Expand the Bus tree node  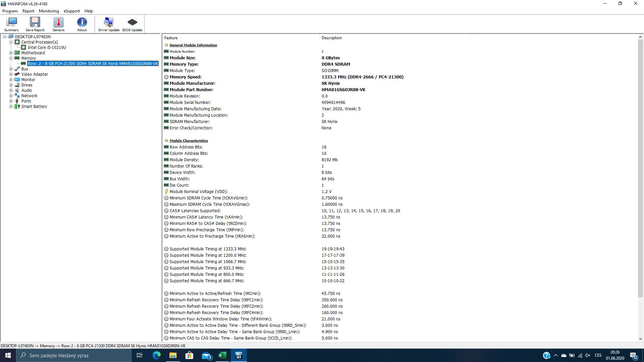pos(11,69)
